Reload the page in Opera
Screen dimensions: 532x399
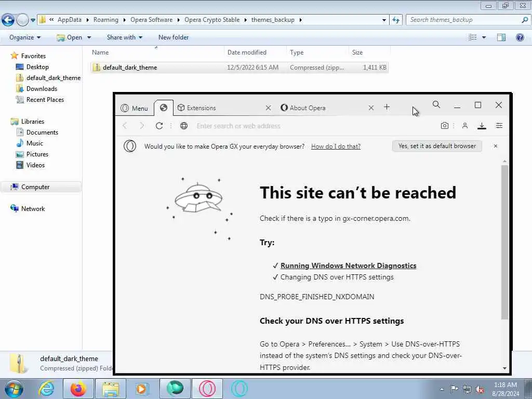click(x=159, y=126)
